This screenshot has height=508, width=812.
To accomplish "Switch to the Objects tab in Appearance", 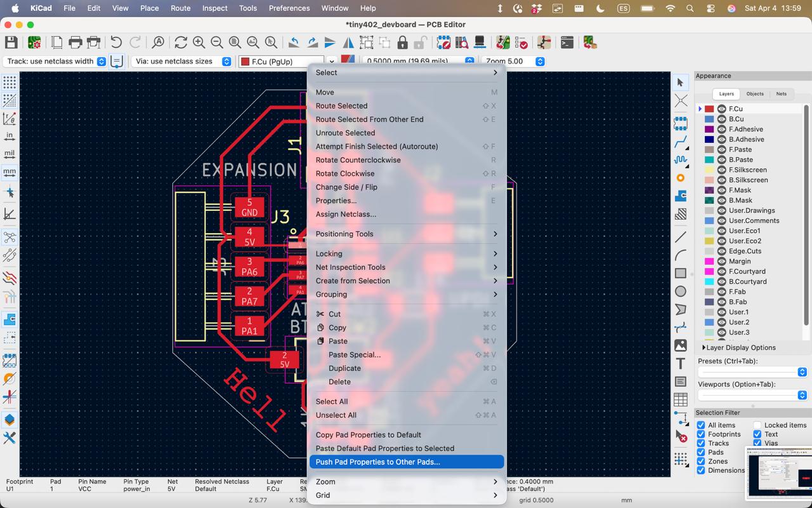I will (754, 93).
